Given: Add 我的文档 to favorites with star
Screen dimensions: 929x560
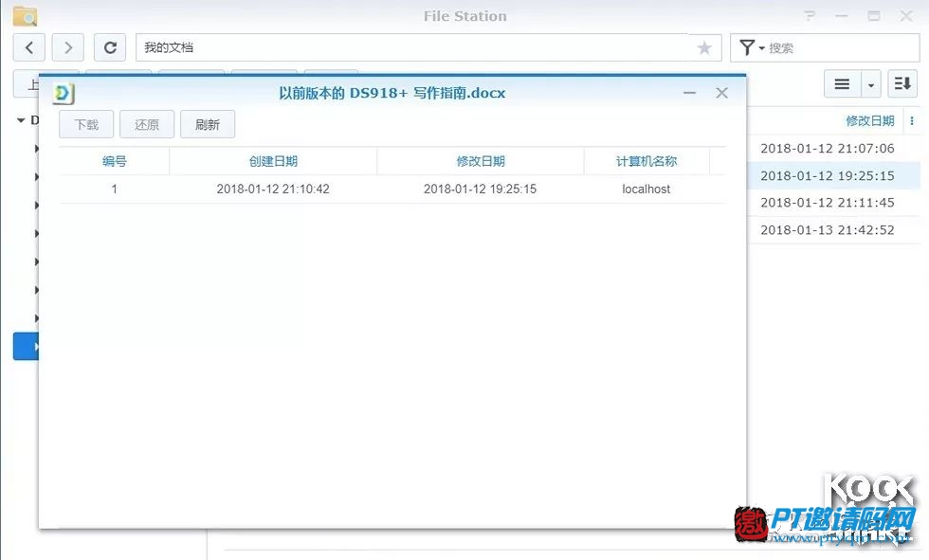Looking at the screenshot, I should tap(703, 47).
